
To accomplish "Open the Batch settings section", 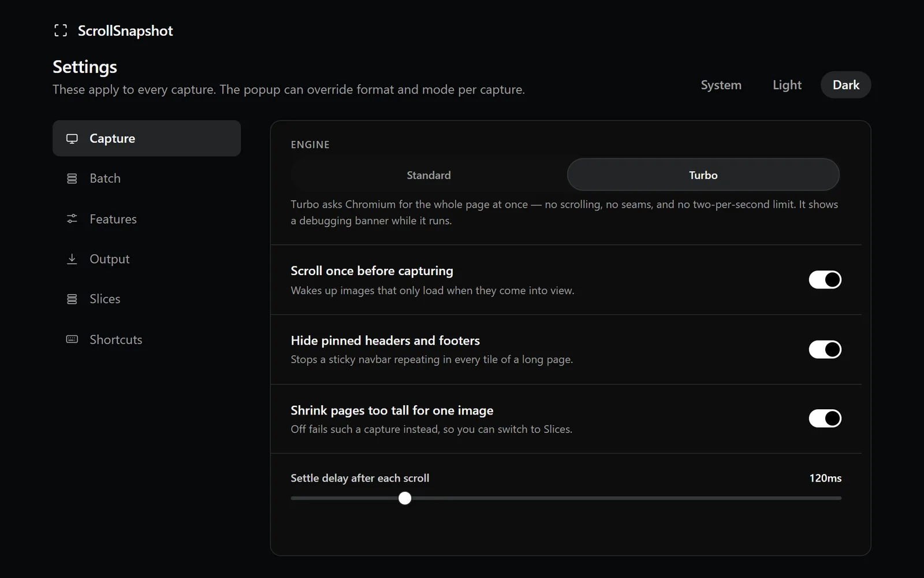I will (x=147, y=179).
